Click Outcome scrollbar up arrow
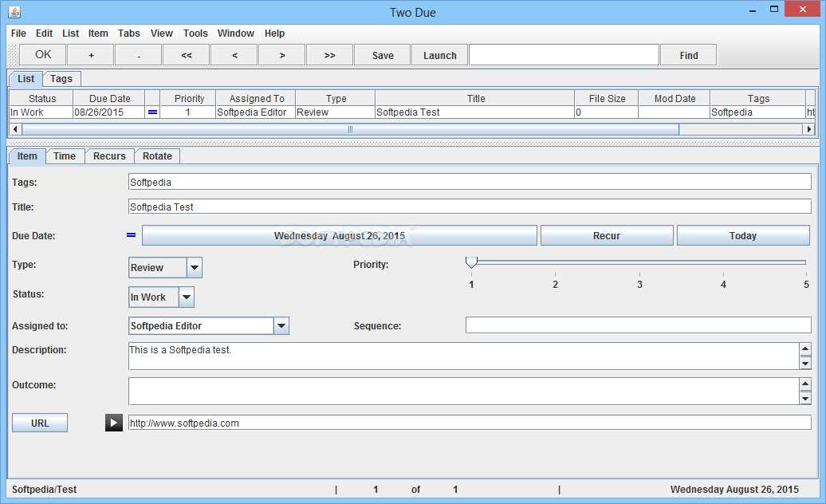Image resolution: width=826 pixels, height=504 pixels. click(x=805, y=384)
